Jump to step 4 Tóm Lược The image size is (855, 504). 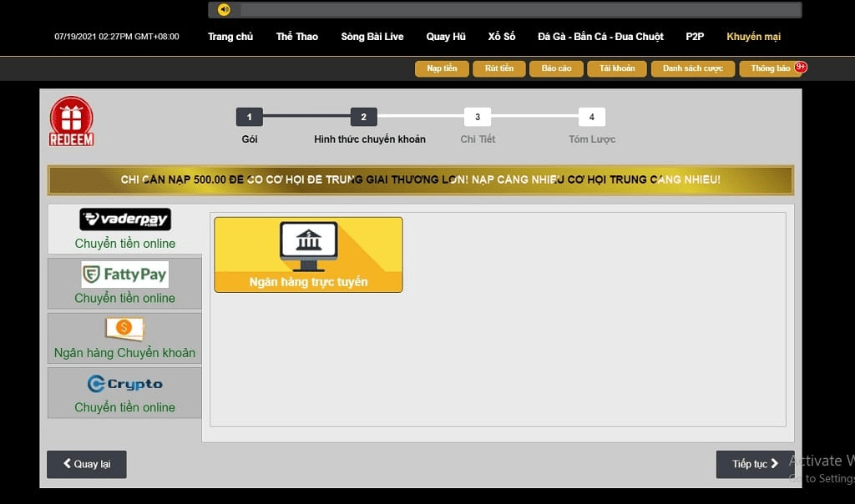coord(591,118)
